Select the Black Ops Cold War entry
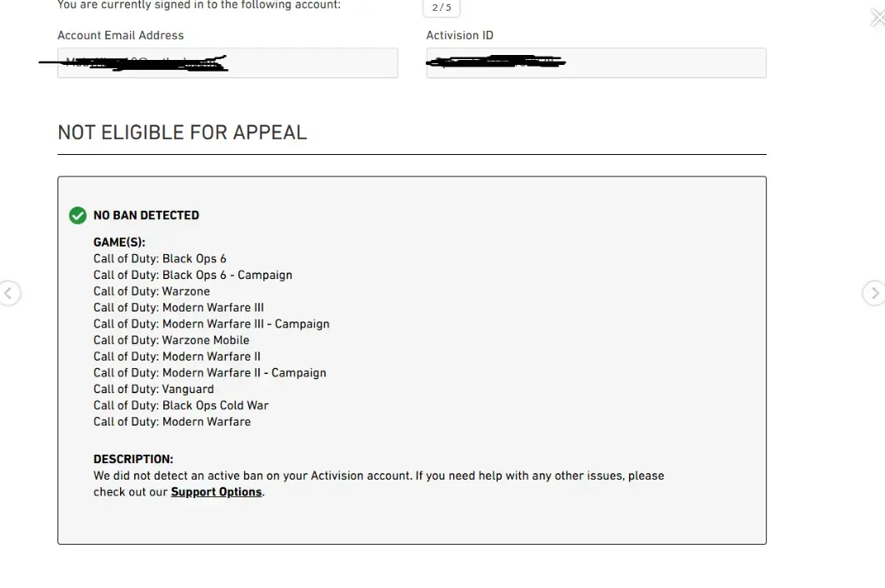The image size is (885, 588). [x=181, y=406]
